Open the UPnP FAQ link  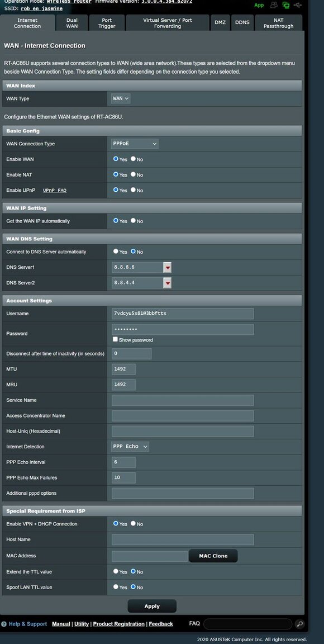[x=55, y=191]
